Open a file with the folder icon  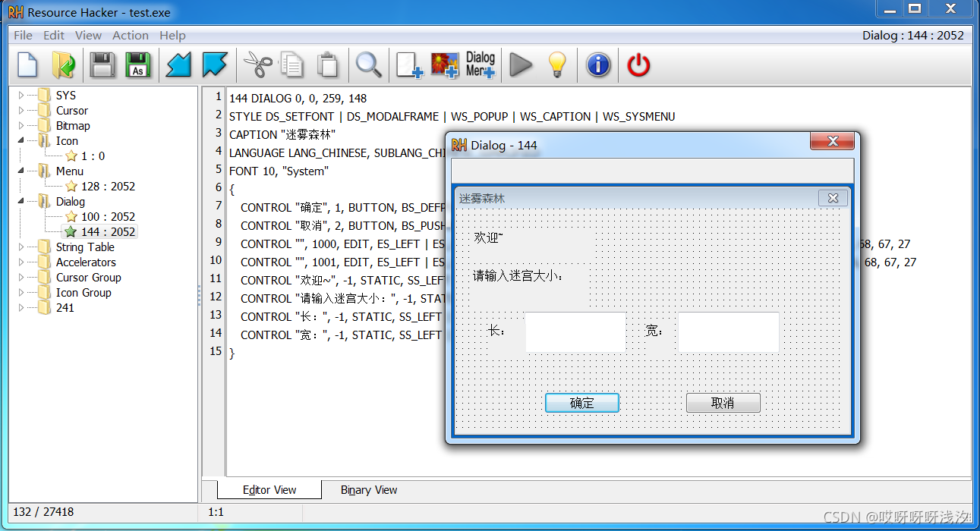click(x=64, y=64)
